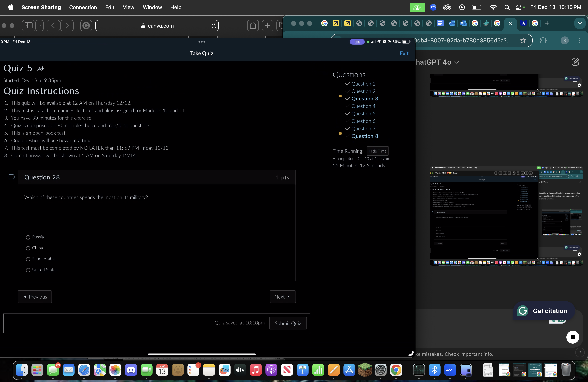Click the flag icon beside Question 28
The image size is (588, 382).
pos(11,177)
